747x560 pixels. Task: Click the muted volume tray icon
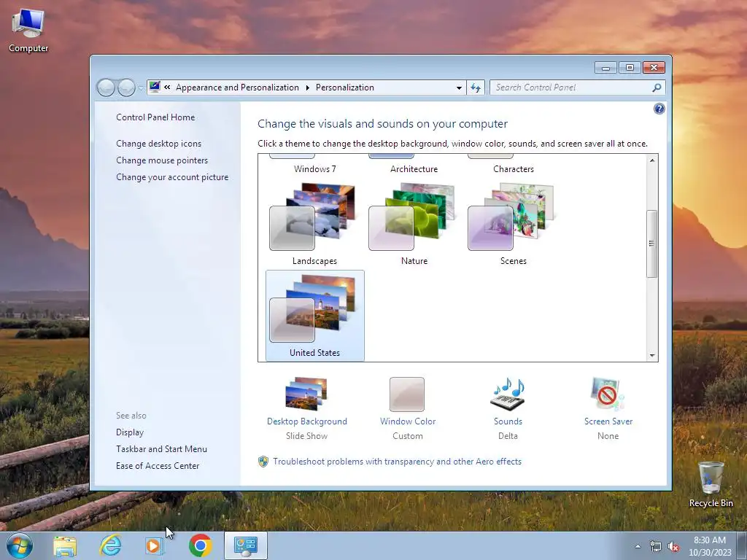pos(673,547)
